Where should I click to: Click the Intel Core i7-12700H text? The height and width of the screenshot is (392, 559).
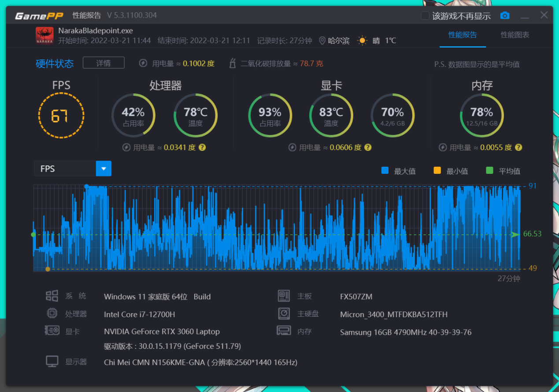[x=139, y=314]
